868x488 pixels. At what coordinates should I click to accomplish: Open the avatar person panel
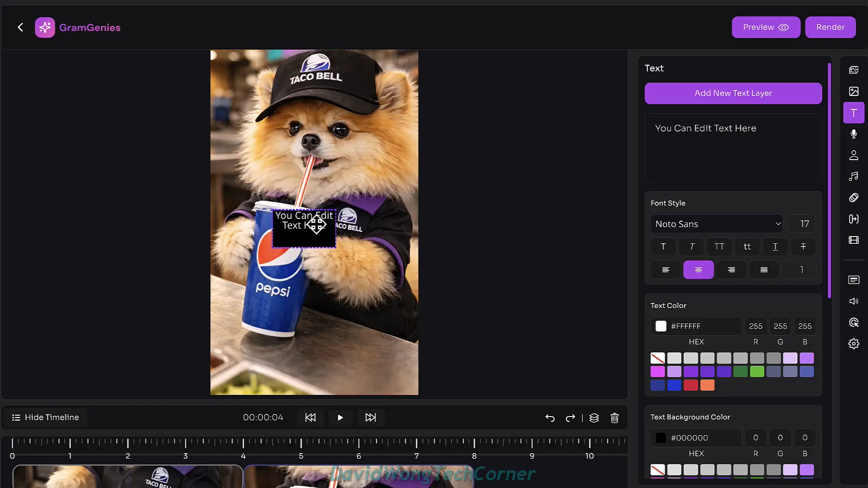click(854, 155)
